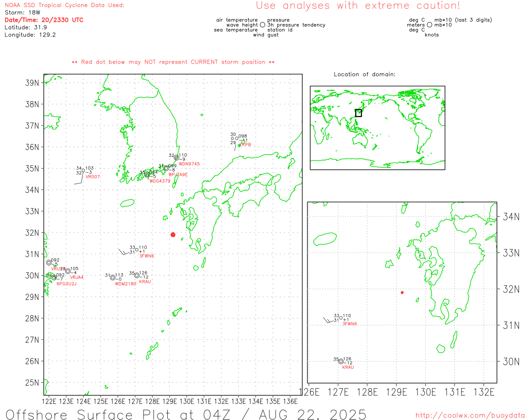The height and width of the screenshot is (420, 525).
Task: Click the 136E longitude axis label
Action: [290, 401]
